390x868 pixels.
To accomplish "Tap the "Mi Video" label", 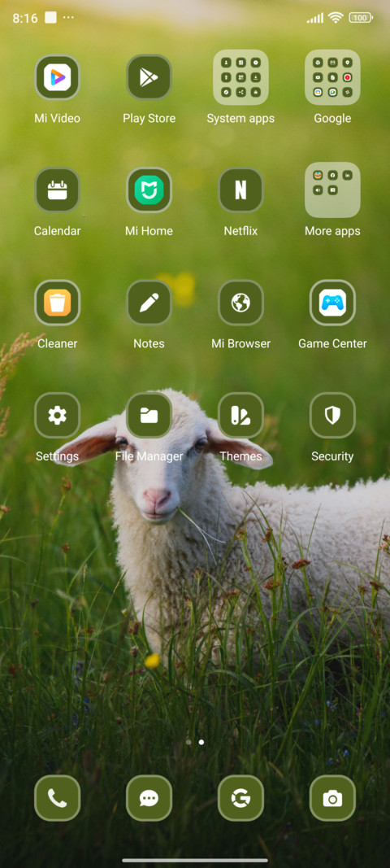I will [58, 119].
